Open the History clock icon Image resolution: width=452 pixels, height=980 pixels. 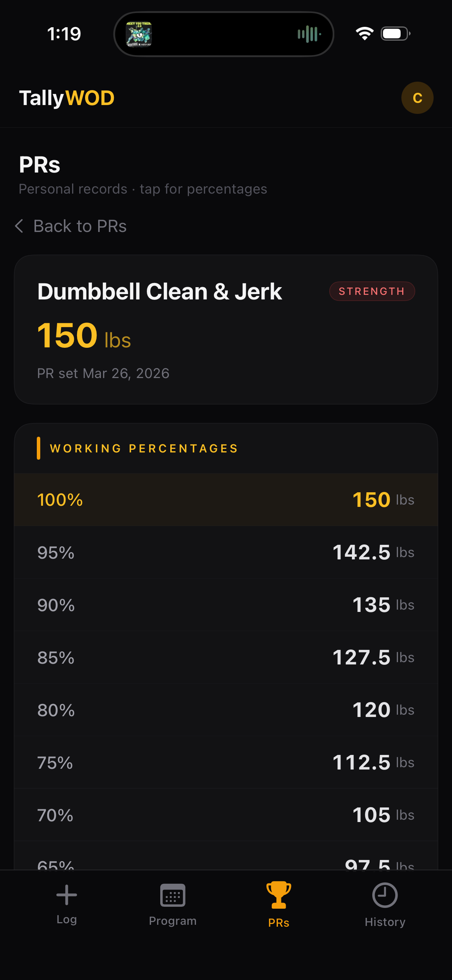385,895
